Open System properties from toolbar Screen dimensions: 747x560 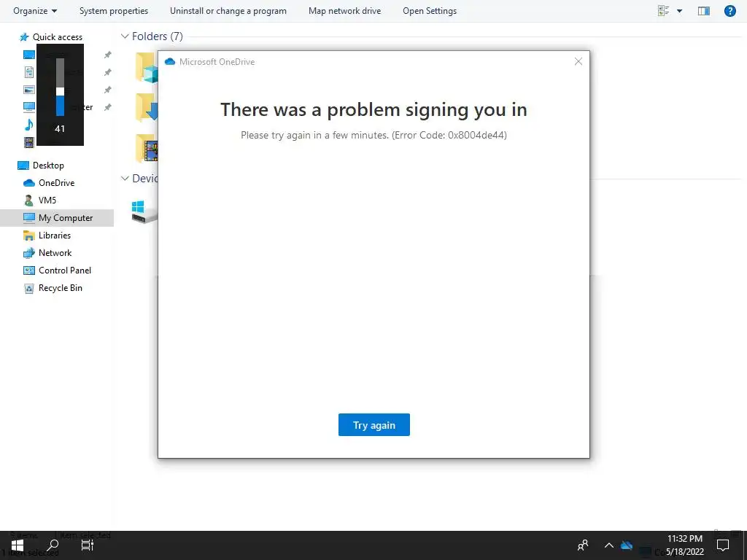click(x=113, y=10)
